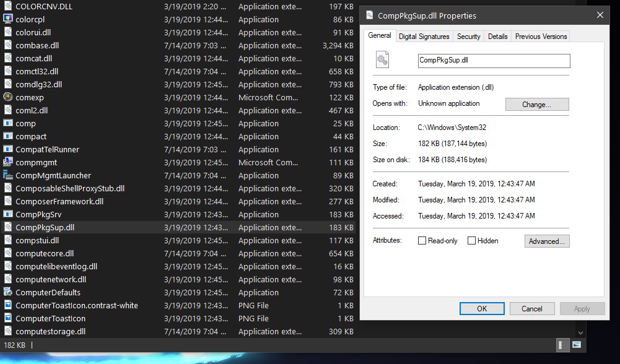Screen dimensions: 620x364
Task: Click the comp application icon
Action: tap(8, 123)
